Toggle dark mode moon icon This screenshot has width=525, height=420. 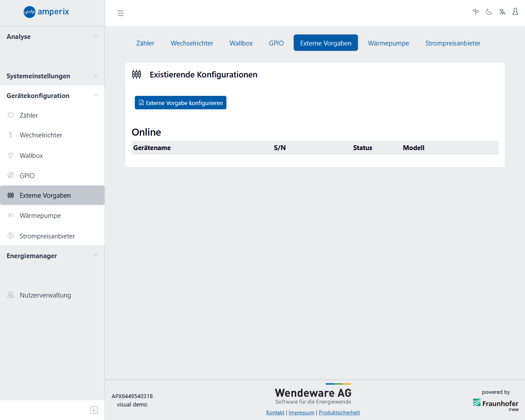click(x=489, y=12)
